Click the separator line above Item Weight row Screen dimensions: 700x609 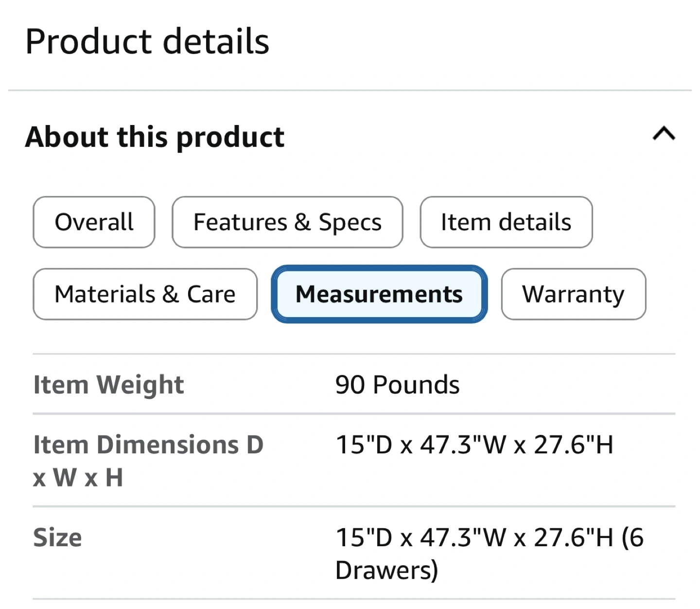[354, 354]
